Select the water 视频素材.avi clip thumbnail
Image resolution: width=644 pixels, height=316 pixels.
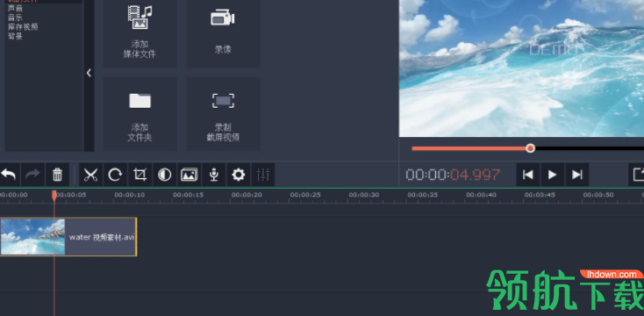[32, 237]
